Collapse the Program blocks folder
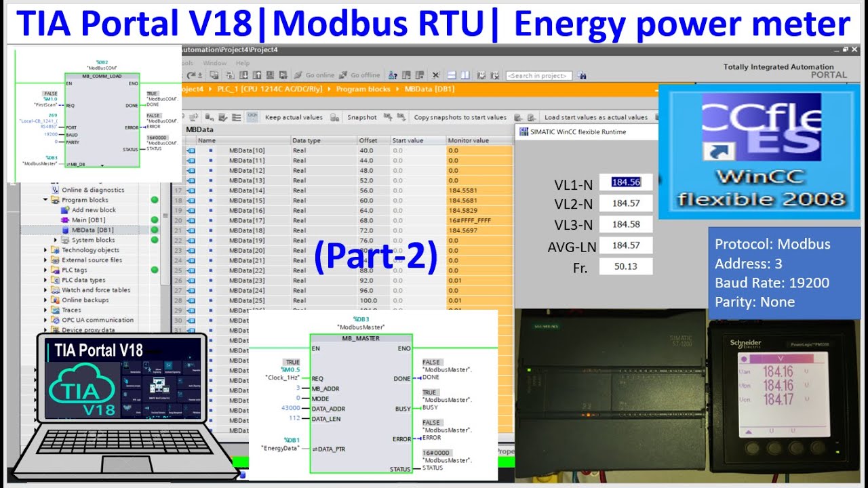Viewport: 868px width, 488px height. click(x=46, y=200)
